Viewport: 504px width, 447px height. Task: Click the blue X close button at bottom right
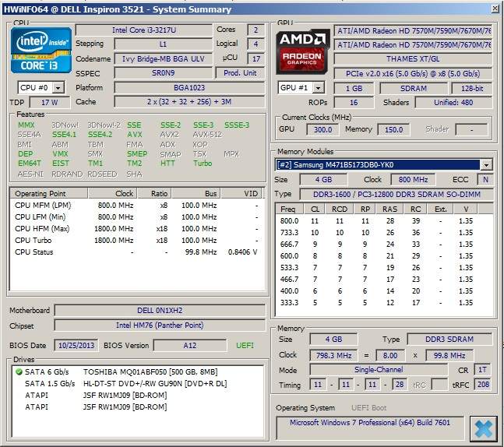483,428
